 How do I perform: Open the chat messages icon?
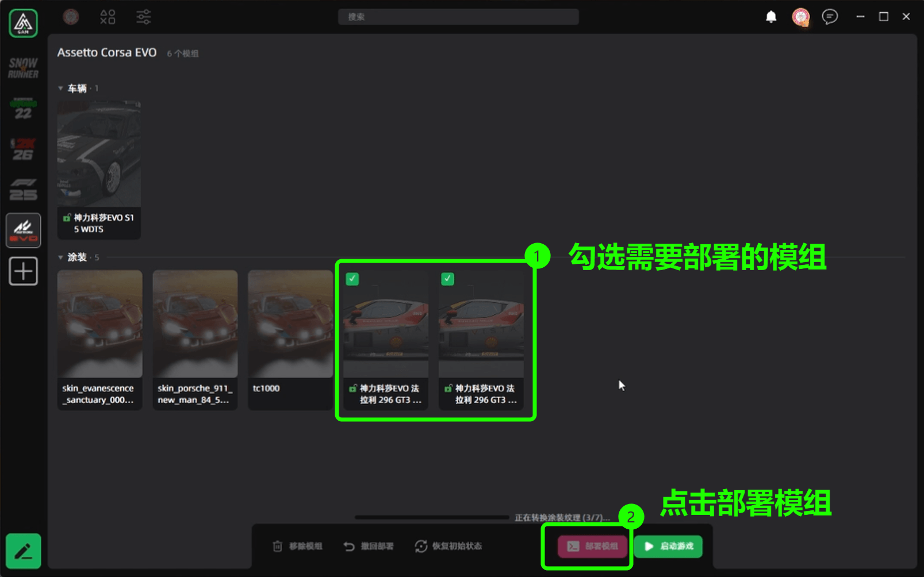[x=830, y=17]
